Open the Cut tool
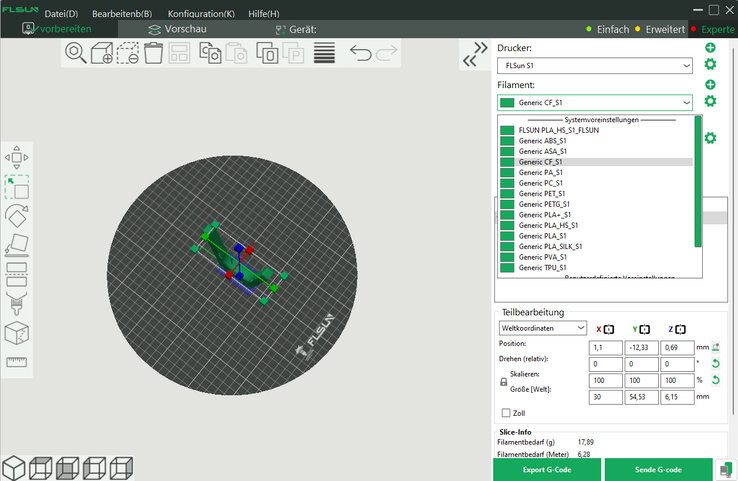Image resolution: width=738 pixels, height=481 pixels. click(x=17, y=273)
